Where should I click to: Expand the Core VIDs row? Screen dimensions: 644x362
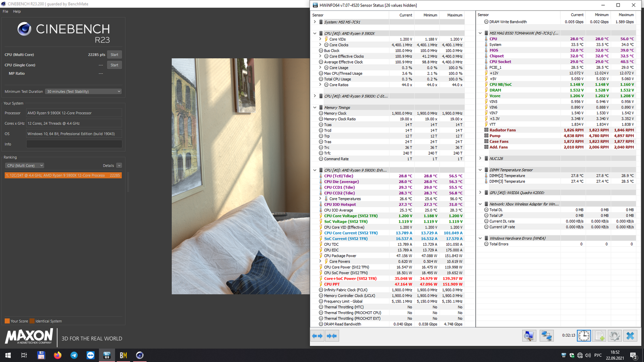pyautogui.click(x=320, y=39)
